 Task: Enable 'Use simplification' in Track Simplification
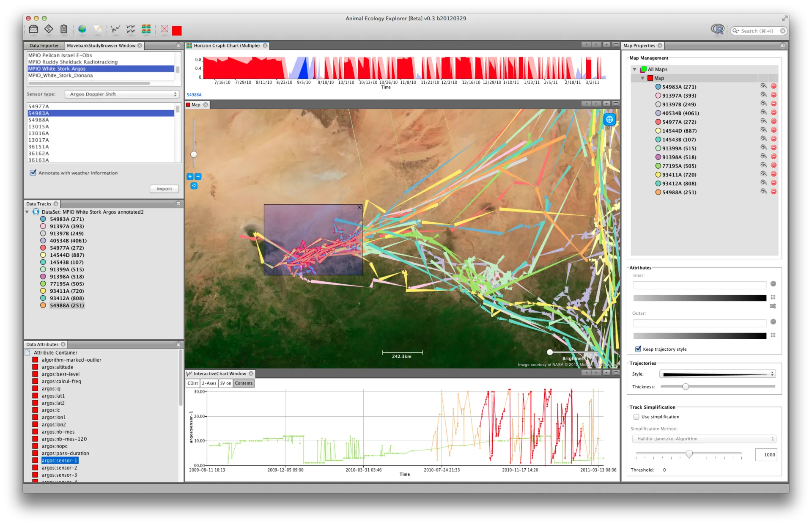click(636, 417)
